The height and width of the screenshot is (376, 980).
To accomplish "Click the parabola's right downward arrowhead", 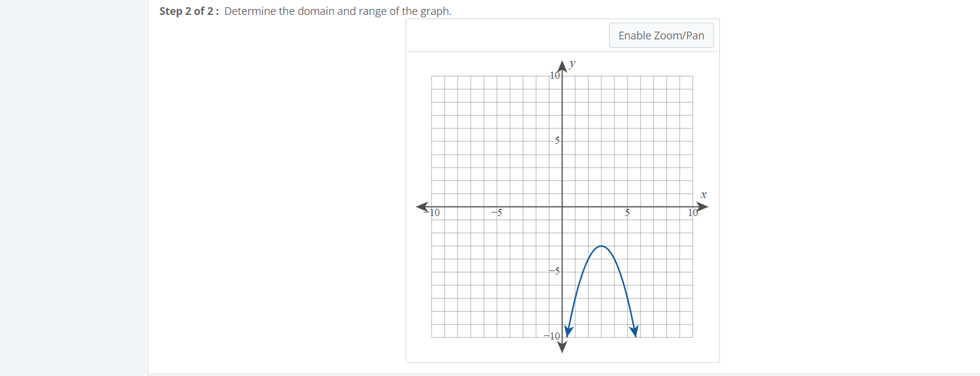I will click(x=635, y=331).
